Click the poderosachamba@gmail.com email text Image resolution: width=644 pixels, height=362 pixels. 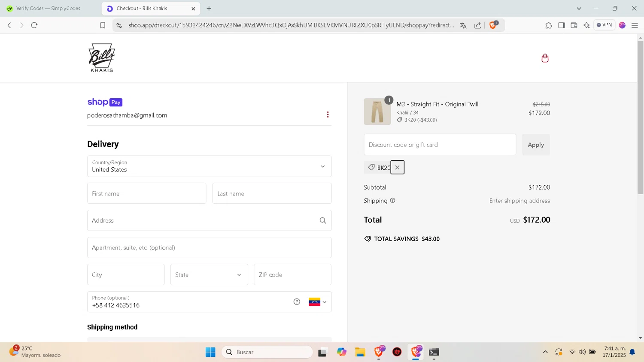127,115
